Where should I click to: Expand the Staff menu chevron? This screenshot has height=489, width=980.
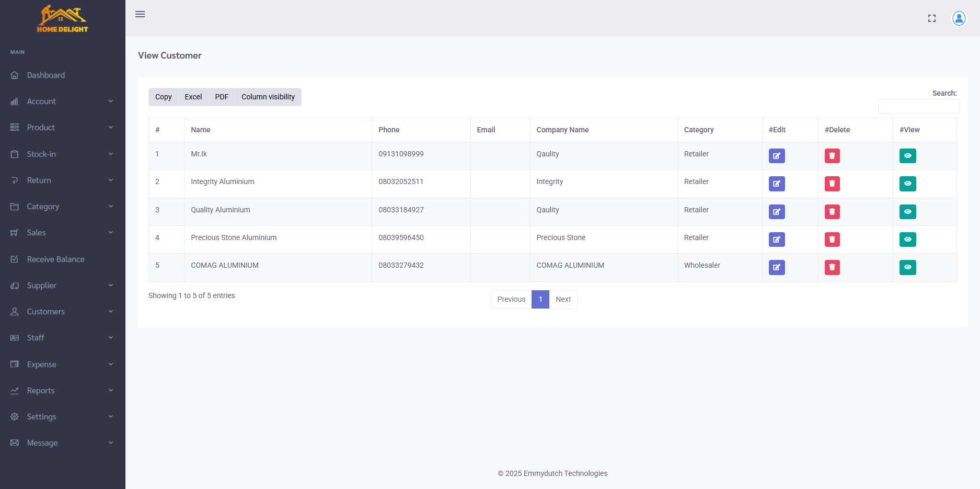point(111,338)
